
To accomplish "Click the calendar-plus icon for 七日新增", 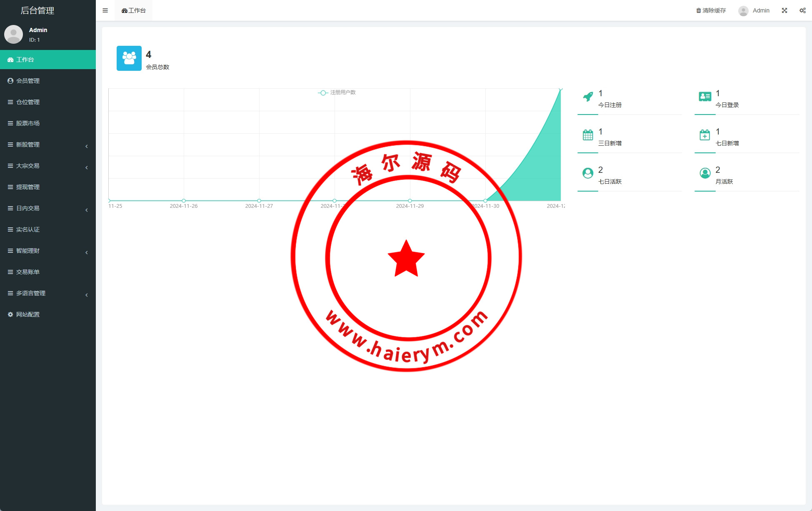I will 705,135.
